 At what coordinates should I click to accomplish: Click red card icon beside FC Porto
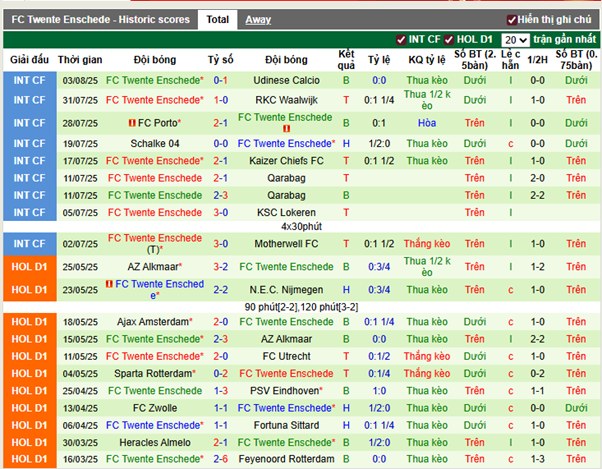coord(132,123)
